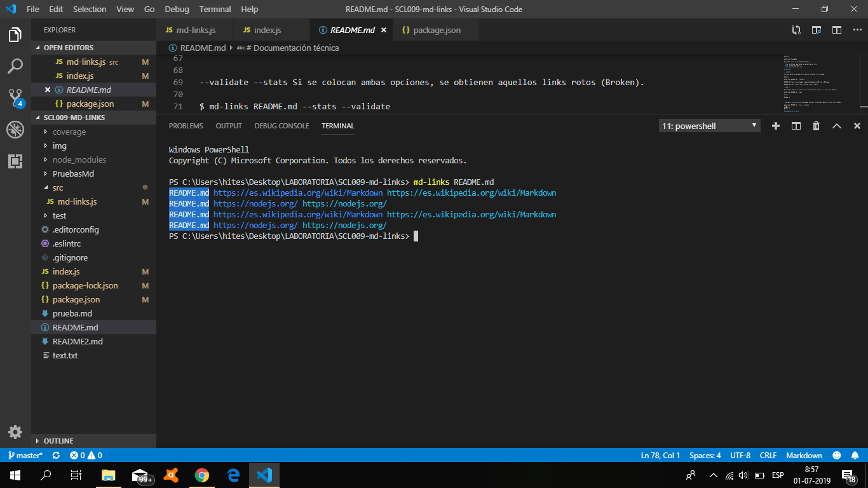
Task: Open the File menu
Action: click(33, 9)
